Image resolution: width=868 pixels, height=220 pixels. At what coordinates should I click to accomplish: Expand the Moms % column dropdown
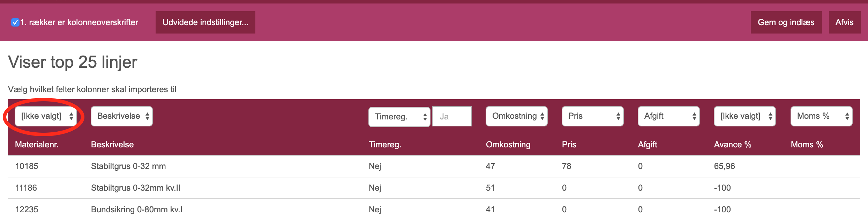click(822, 116)
